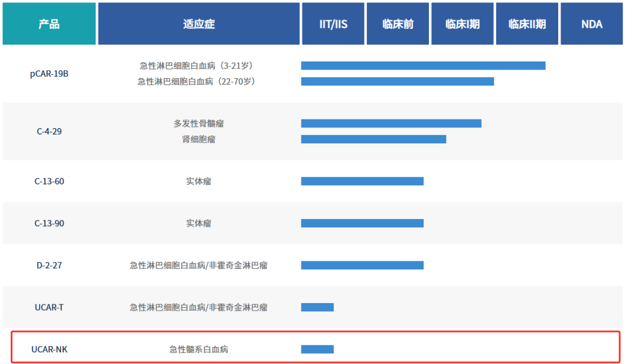Open the pCAR-19B product name
Screen dimensions: 626x364
(x=49, y=74)
